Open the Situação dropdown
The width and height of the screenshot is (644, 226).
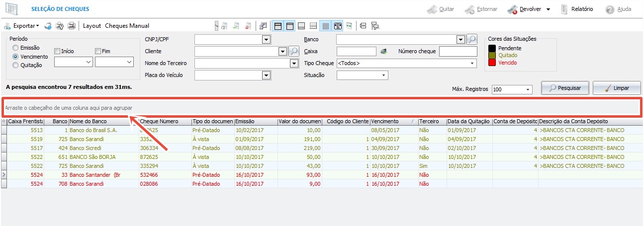point(383,75)
